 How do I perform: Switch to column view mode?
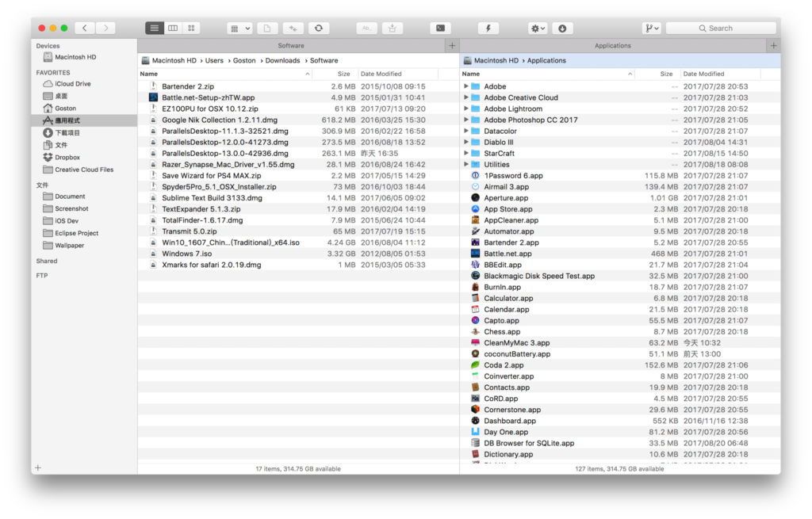tap(173, 29)
